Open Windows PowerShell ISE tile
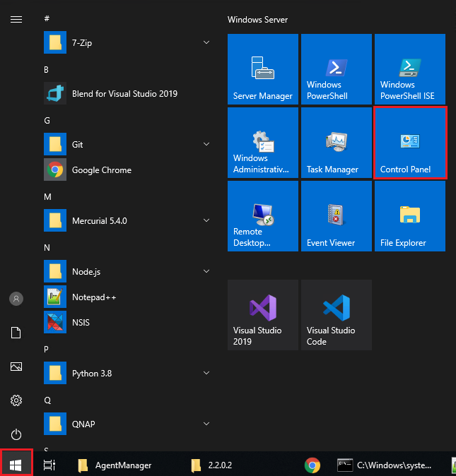This screenshot has height=476, width=456. [410, 69]
